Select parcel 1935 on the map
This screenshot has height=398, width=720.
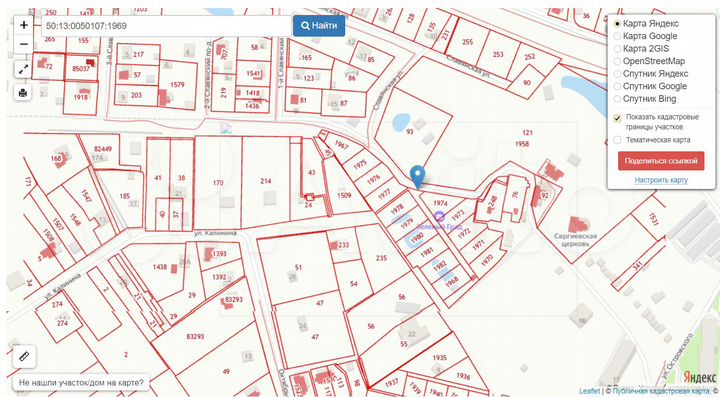point(439,357)
